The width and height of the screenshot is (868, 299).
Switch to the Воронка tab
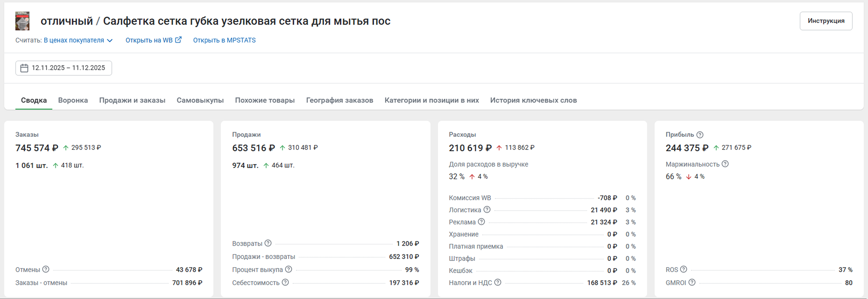click(x=73, y=100)
